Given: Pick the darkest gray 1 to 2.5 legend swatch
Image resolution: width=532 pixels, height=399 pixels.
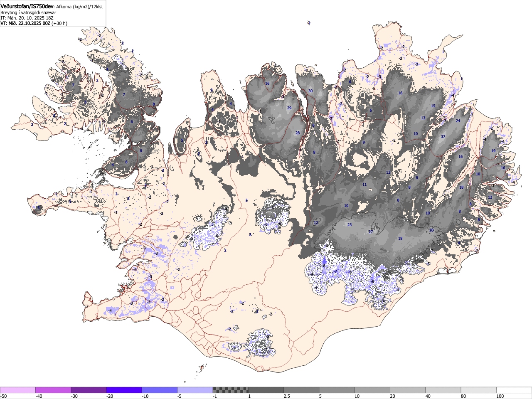Looking at the screenshot, I should (266, 390).
